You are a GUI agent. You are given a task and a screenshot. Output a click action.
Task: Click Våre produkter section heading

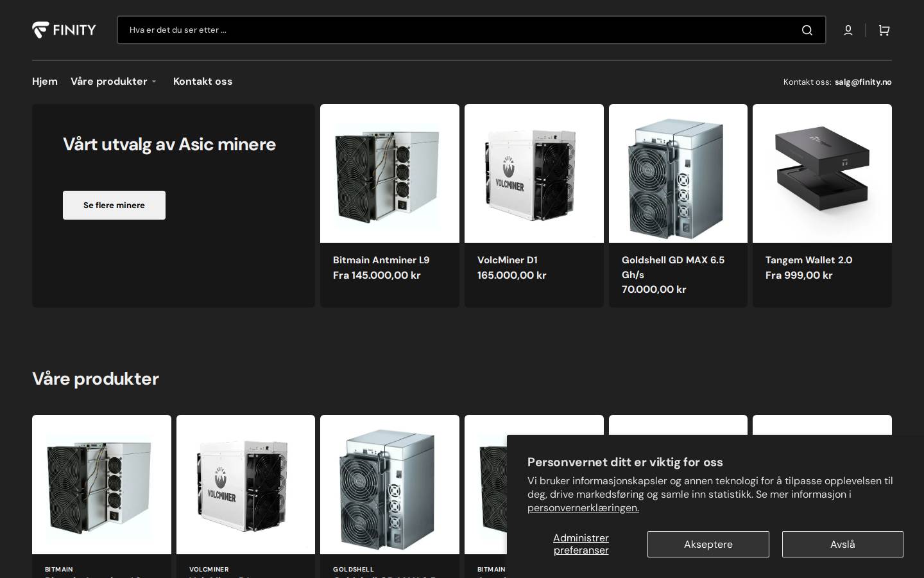96,378
